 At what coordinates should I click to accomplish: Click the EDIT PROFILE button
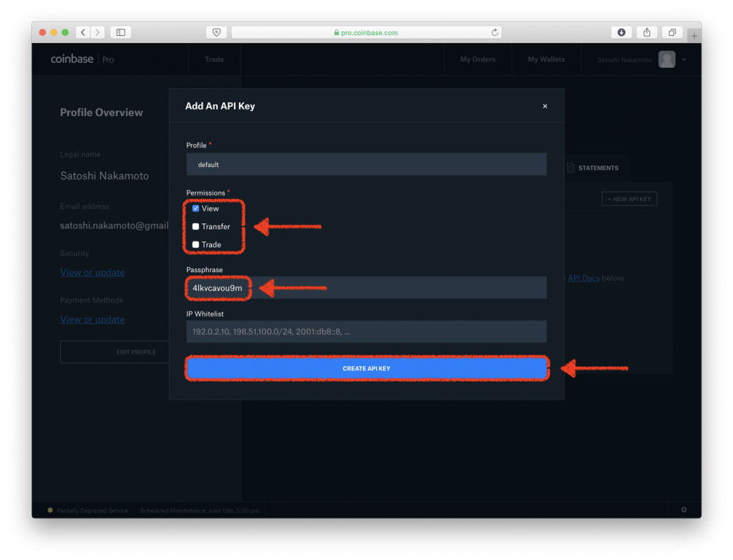[115, 352]
